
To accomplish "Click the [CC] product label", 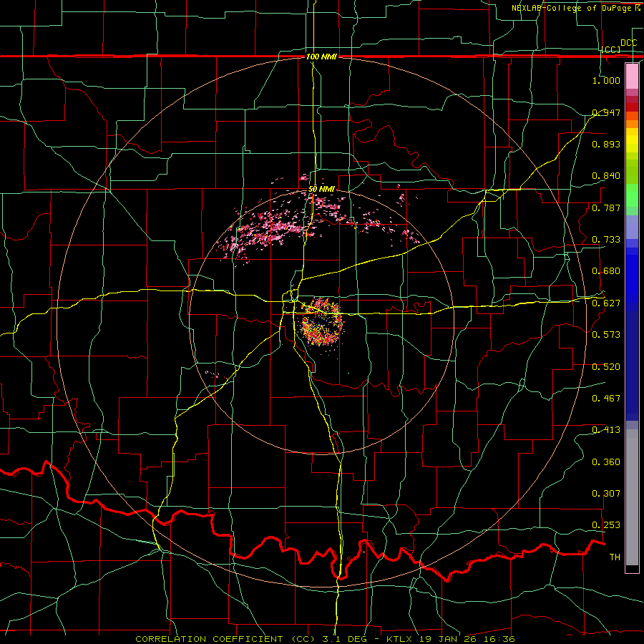I will point(611,49).
